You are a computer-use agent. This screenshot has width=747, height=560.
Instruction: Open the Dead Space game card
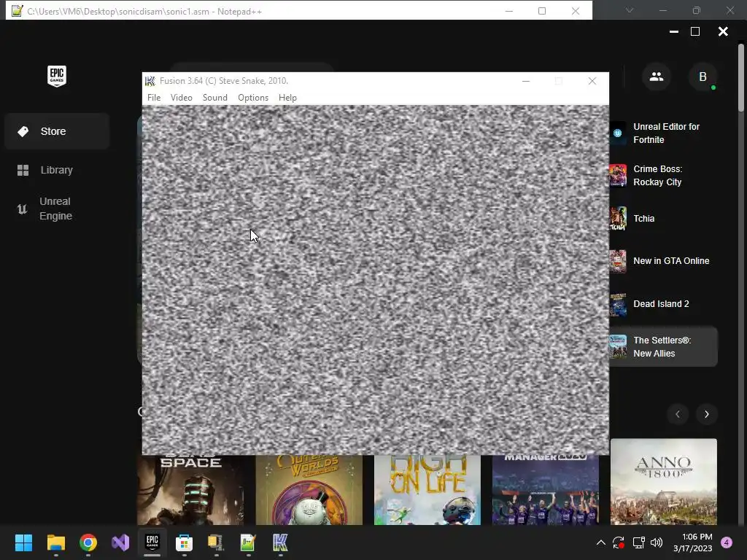(x=190, y=490)
